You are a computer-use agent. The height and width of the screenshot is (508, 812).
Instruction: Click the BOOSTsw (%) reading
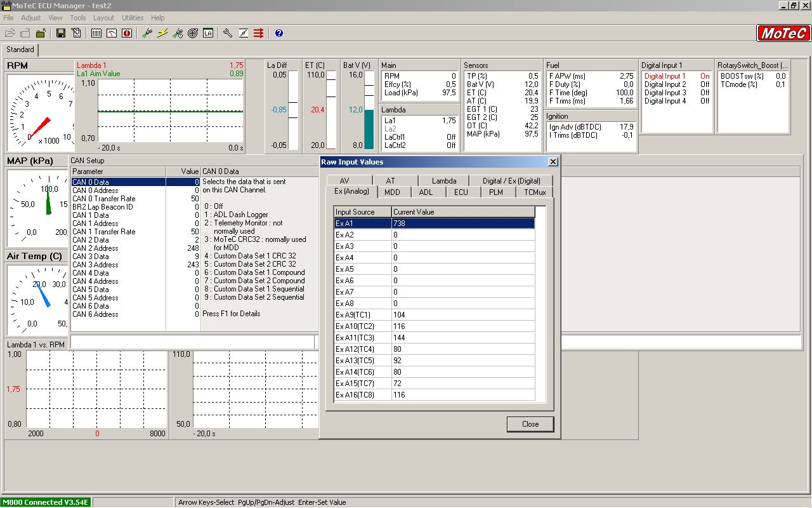point(753,76)
